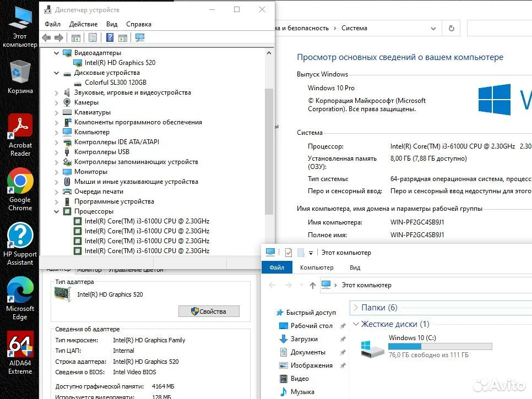532x399 pixels.
Task: Click Система breadcrumb in the address bar
Action: pos(354,28)
